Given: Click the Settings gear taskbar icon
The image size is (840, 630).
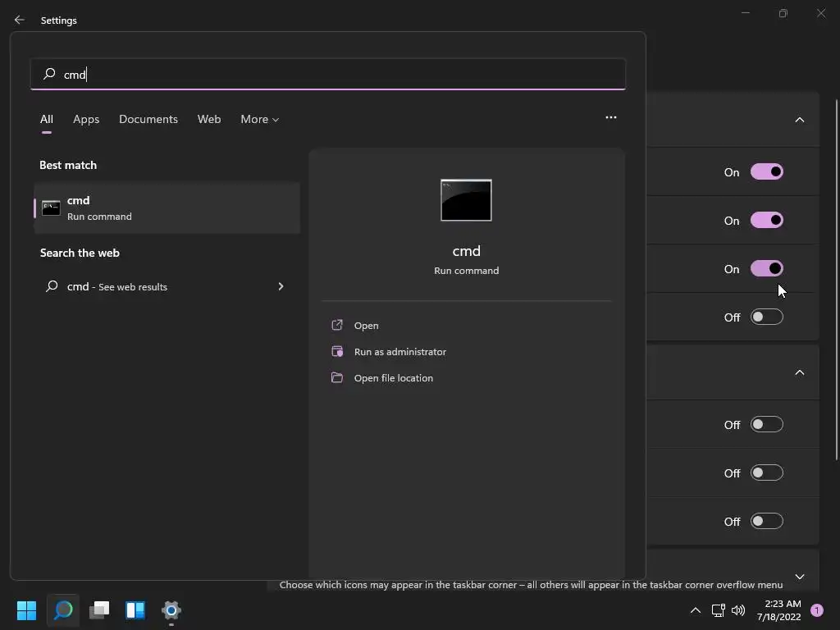Looking at the screenshot, I should [171, 610].
